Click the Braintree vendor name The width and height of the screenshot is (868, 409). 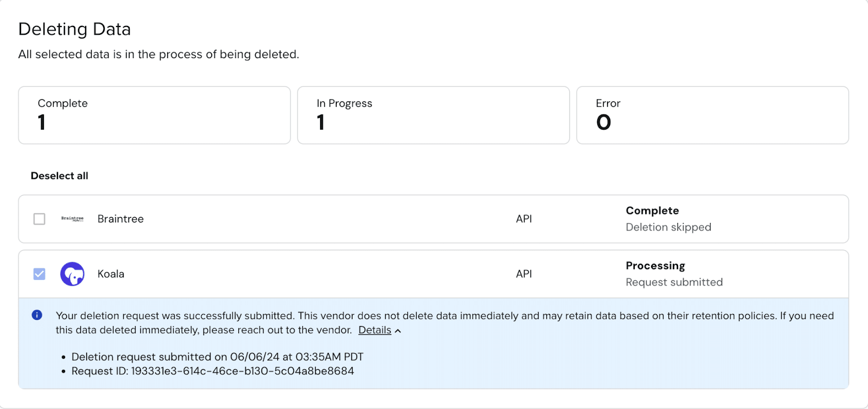point(120,219)
